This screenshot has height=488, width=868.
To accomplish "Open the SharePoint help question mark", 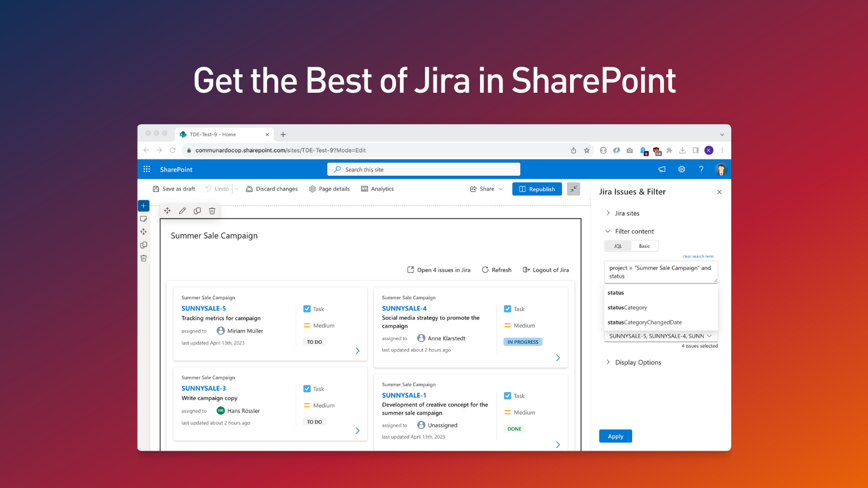I will [x=701, y=169].
